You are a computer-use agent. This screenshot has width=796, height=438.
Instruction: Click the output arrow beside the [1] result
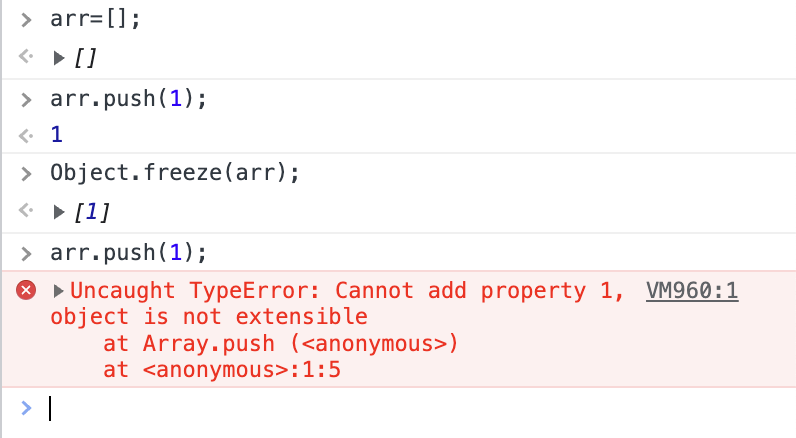(27, 211)
